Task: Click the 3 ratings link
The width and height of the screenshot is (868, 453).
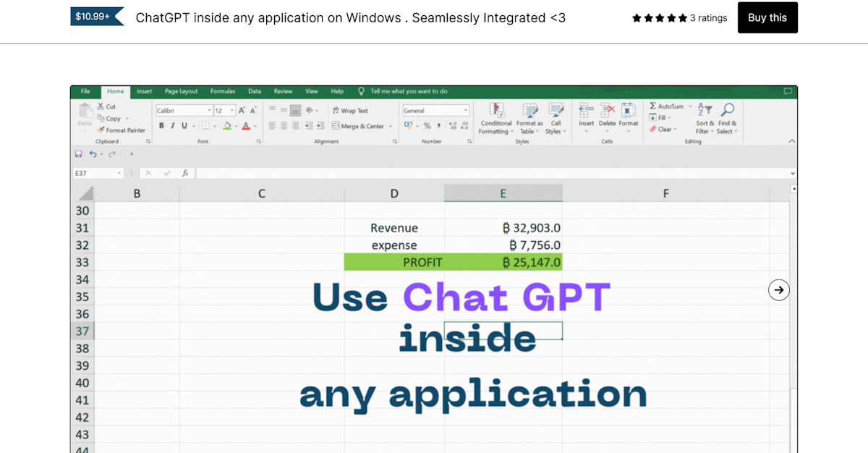Action: 709,18
